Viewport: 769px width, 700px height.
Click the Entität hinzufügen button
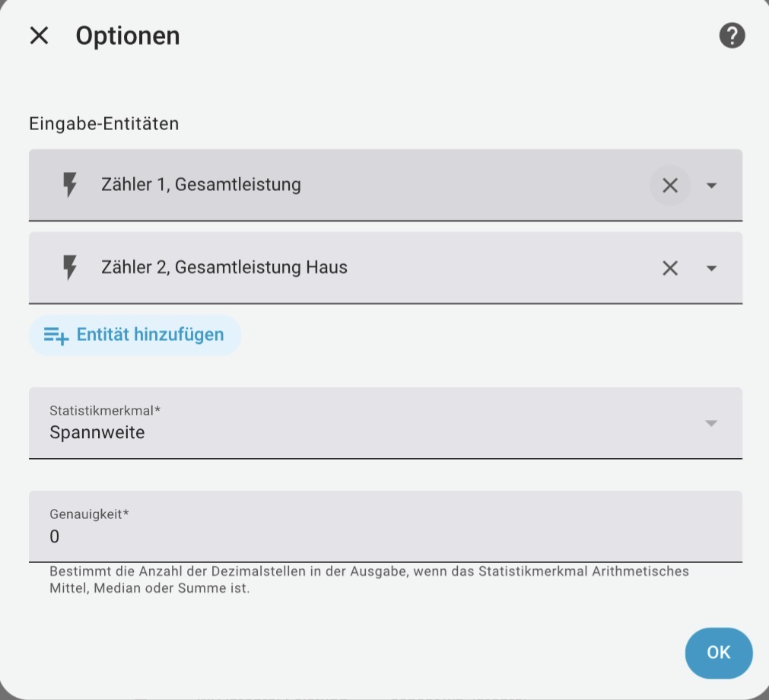click(x=135, y=335)
